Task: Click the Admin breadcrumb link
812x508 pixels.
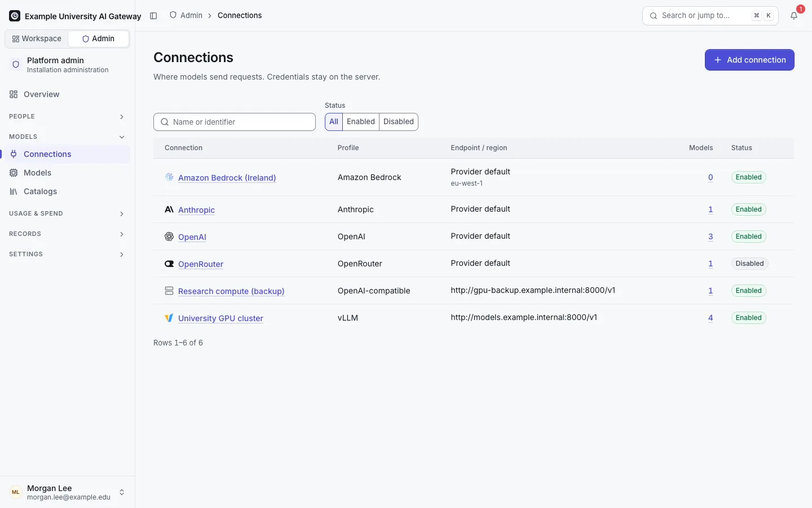Action: tap(191, 15)
